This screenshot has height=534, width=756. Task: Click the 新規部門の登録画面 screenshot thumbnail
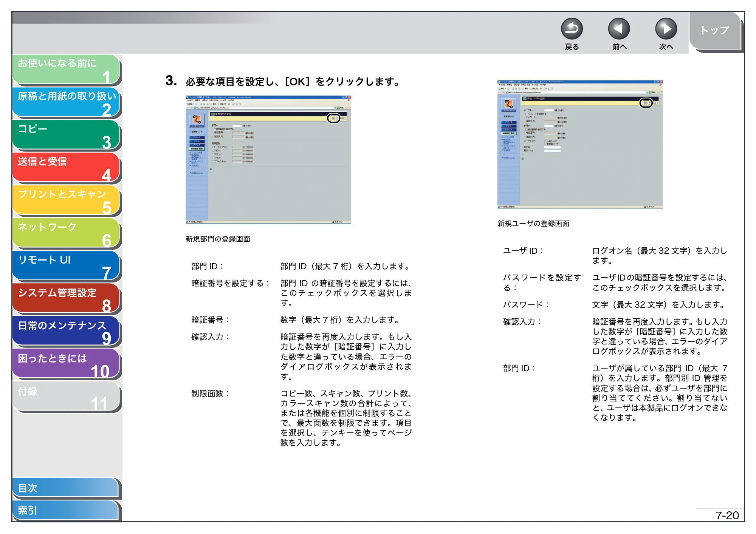[x=268, y=160]
